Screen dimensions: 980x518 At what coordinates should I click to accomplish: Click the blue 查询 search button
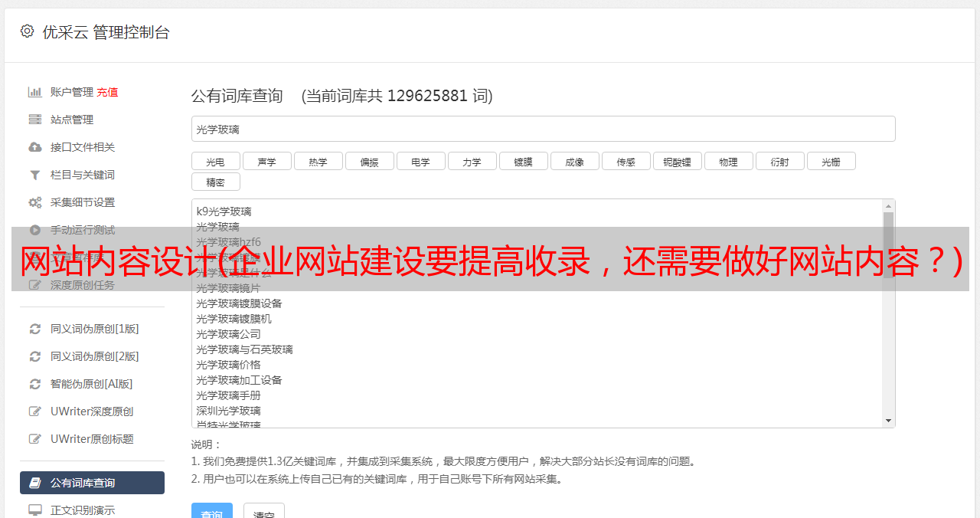(x=212, y=512)
